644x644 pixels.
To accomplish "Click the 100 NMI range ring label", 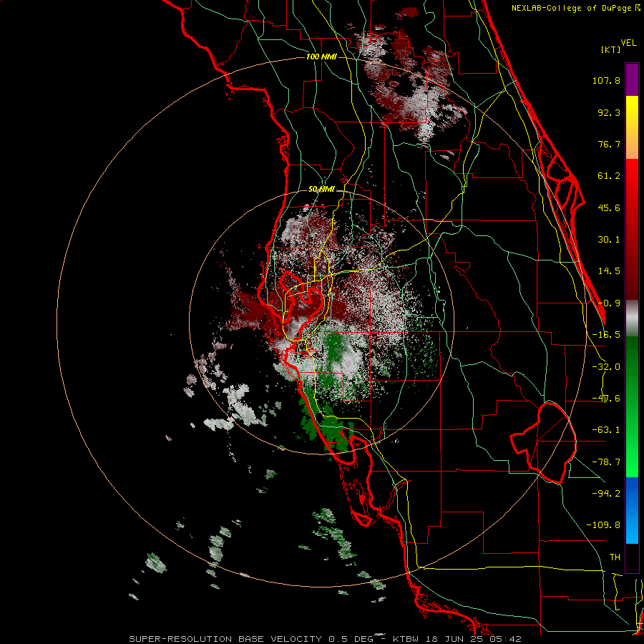I will (x=321, y=57).
